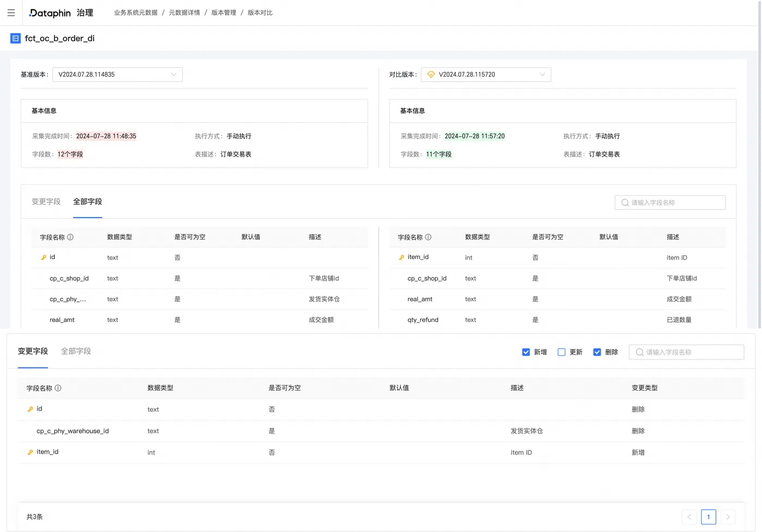Viewport: 762px width, 532px height.
Task: Click compare version time 2024-07-28 11:57:20
Action: point(475,136)
